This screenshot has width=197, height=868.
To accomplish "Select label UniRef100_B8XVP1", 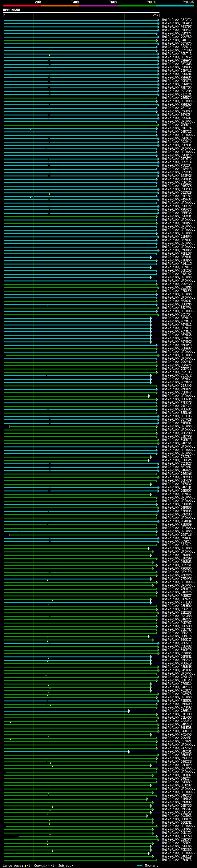I will click(177, 308).
